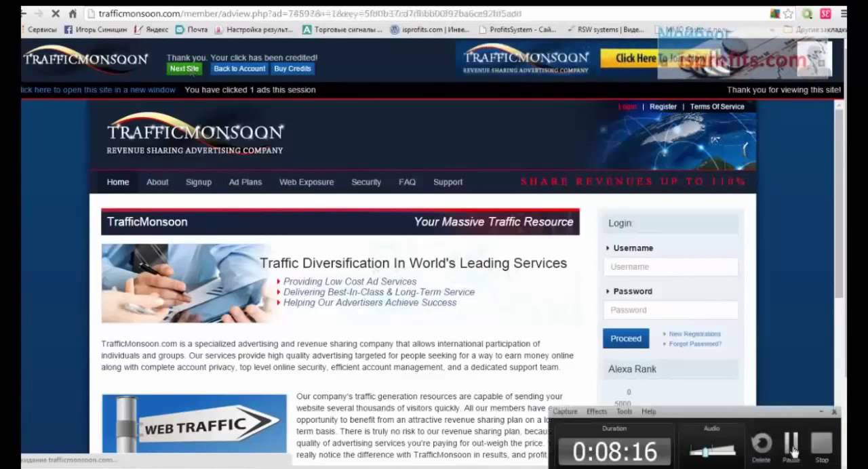This screenshot has width=868, height=469.
Task: Click the Username input field
Action: click(x=671, y=266)
